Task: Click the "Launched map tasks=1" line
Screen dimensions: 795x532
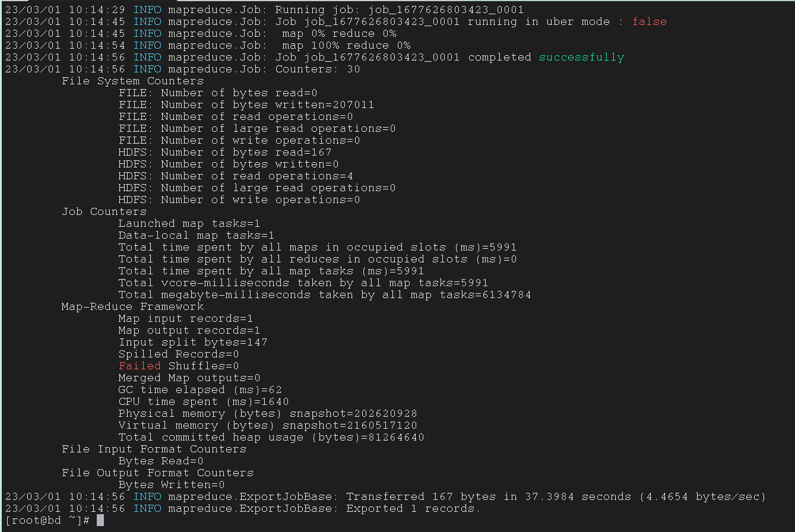Action: (x=189, y=224)
